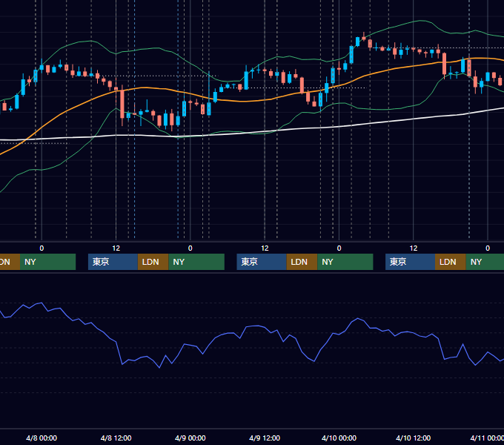Select the NY session block following April 8 LDN
Viewport: 504px width, 445px height.
[x=196, y=262]
